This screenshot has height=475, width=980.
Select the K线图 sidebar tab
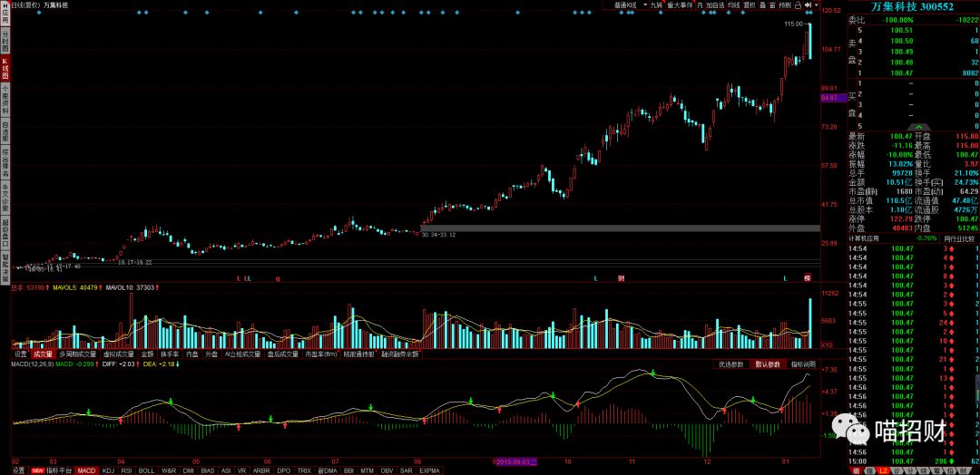[x=5, y=68]
